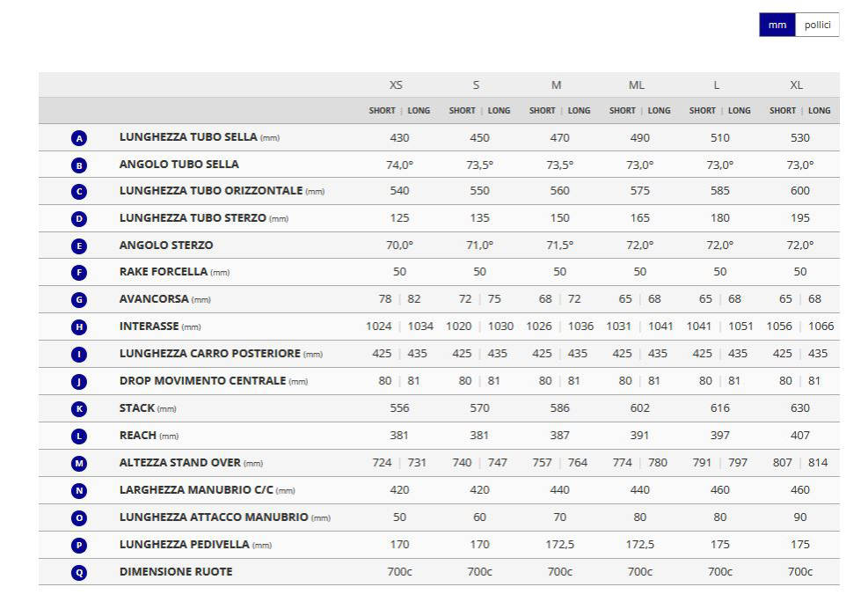Click the H icon for Interasse

coord(79,327)
